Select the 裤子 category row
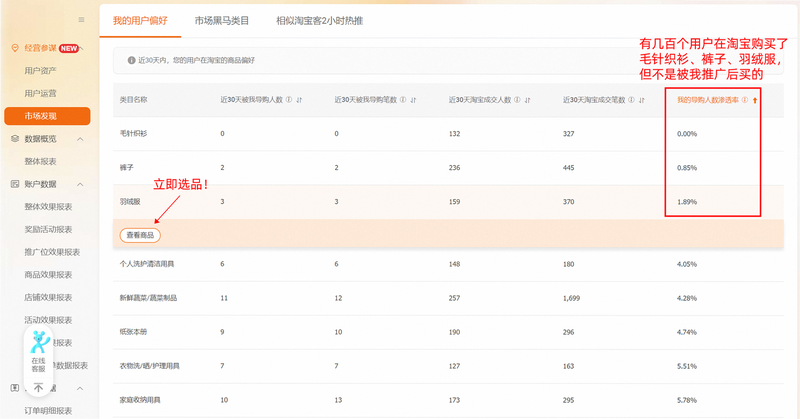The width and height of the screenshot is (800, 419). pos(448,168)
